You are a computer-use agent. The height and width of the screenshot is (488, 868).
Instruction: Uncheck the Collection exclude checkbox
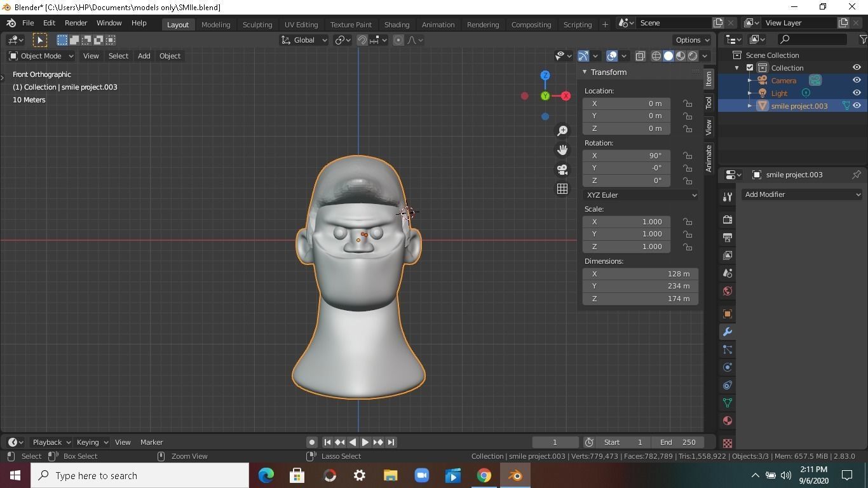click(x=750, y=68)
